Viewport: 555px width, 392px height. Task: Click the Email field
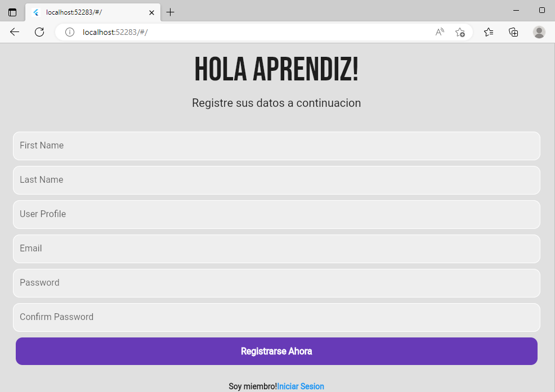pyautogui.click(x=276, y=249)
